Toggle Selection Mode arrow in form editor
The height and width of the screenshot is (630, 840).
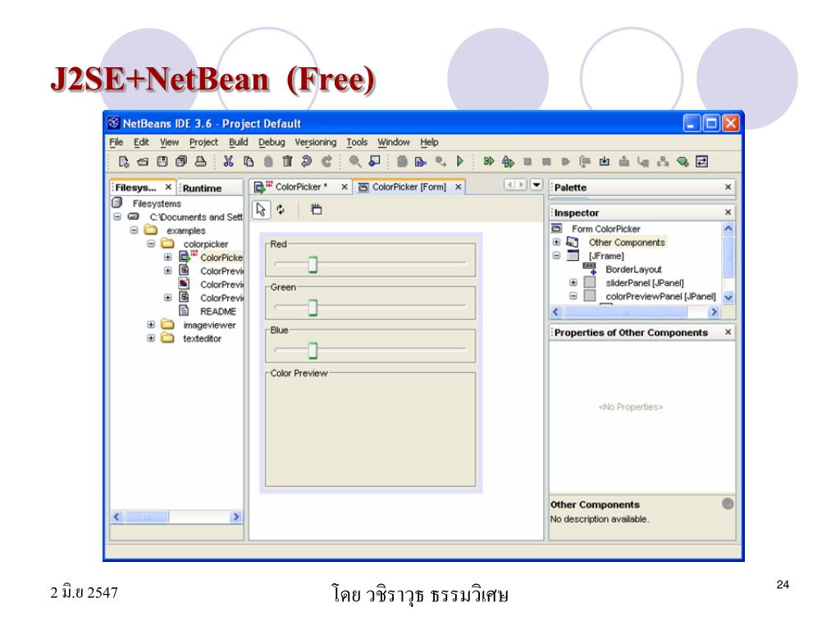click(262, 209)
